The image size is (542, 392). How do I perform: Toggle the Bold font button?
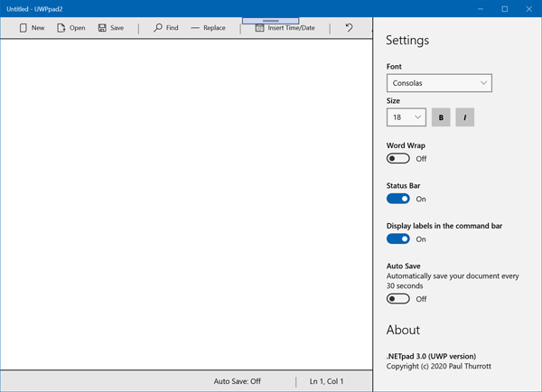[441, 117]
